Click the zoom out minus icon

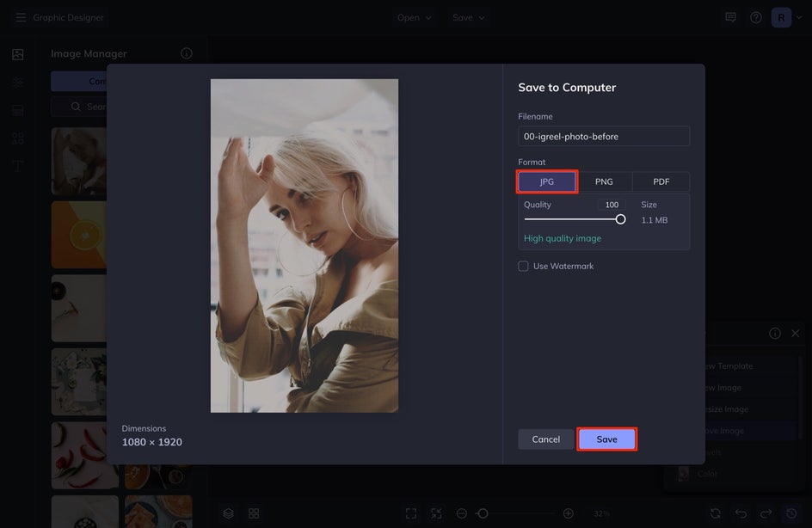point(462,513)
